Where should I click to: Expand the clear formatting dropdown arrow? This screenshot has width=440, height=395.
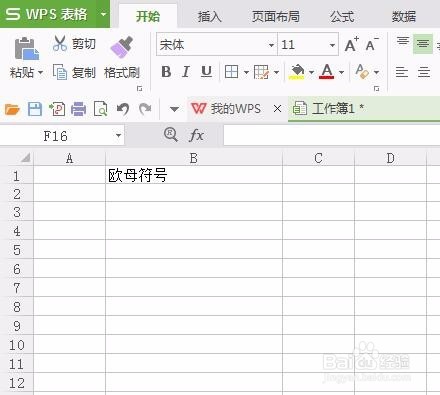376,72
